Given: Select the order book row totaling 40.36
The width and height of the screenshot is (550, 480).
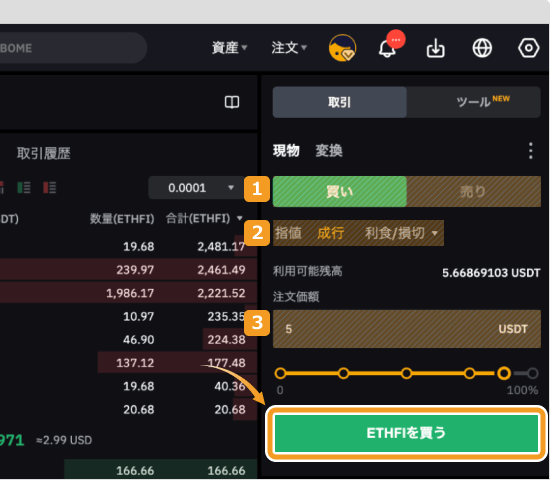Looking at the screenshot, I should [128, 386].
